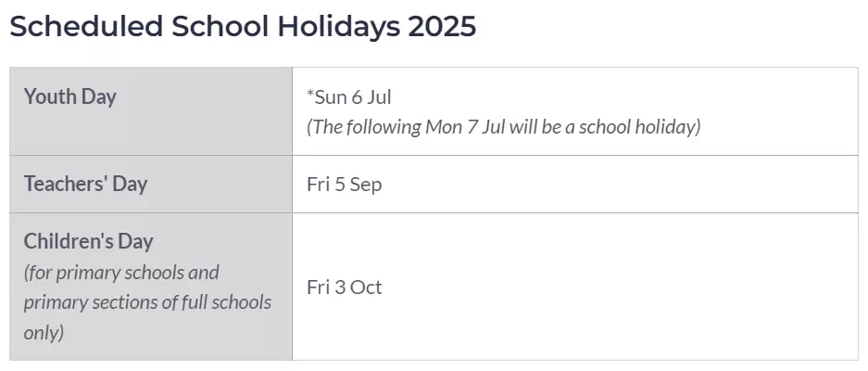Click empty space right of Fri 5 Sep

[620, 185]
